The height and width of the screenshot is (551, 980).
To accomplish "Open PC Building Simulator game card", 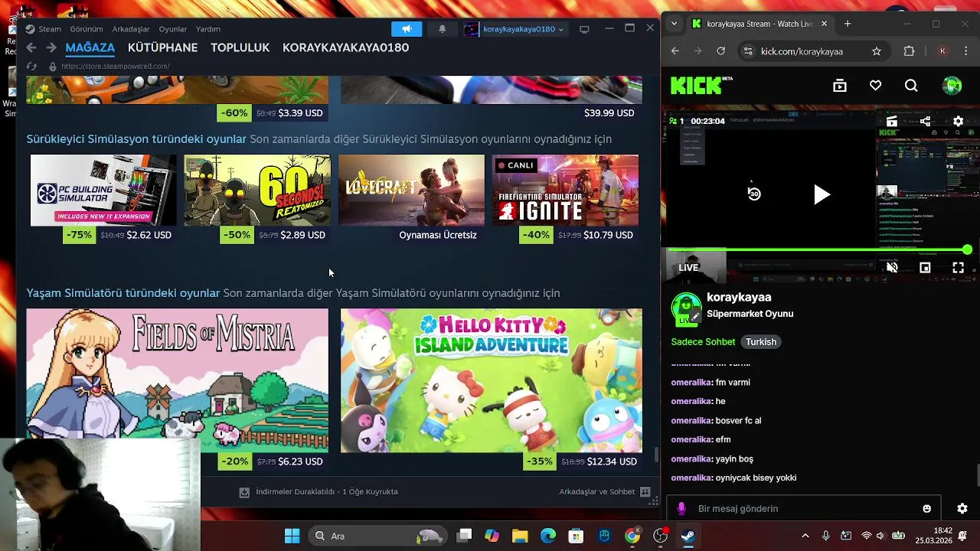I will [x=103, y=191].
